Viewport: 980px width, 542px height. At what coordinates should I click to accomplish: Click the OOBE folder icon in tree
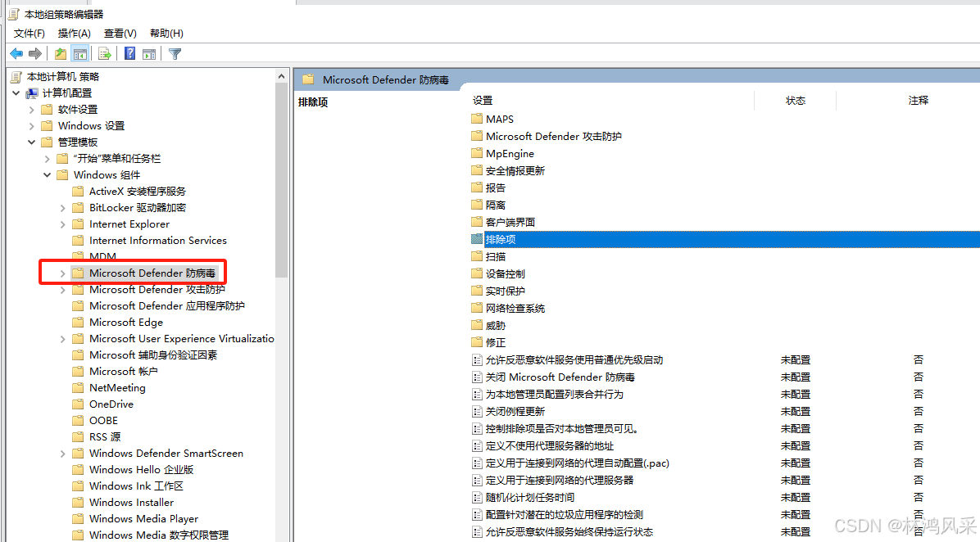[78, 420]
